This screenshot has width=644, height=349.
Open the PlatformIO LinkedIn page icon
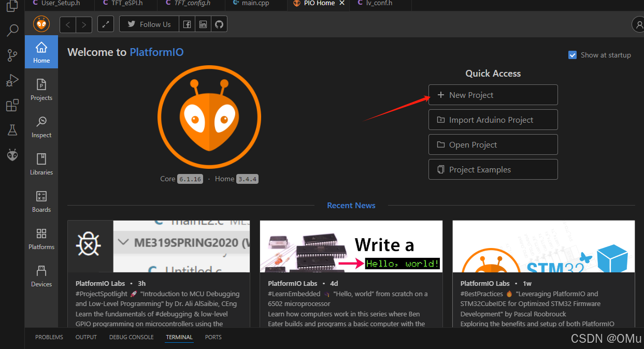[203, 24]
